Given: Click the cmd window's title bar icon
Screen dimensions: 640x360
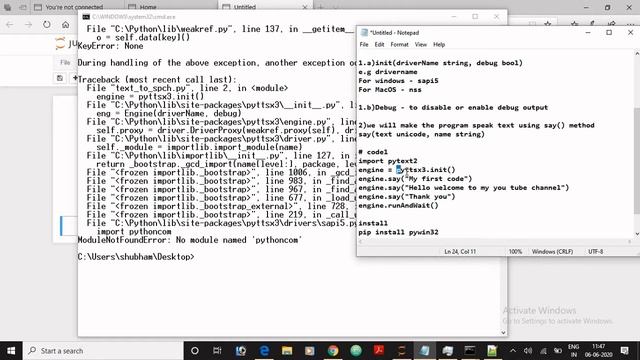Looking at the screenshot, I should (86, 17).
